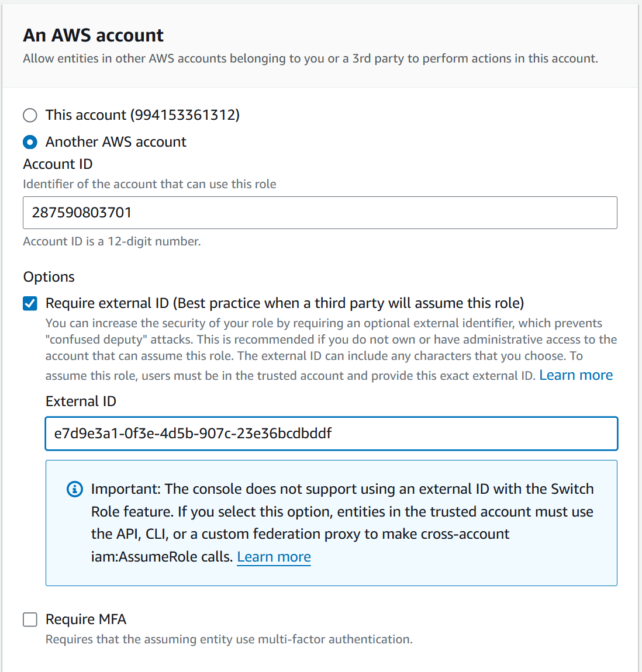Image resolution: width=642 pixels, height=672 pixels.
Task: Focus the External ID text input
Action: (331, 434)
